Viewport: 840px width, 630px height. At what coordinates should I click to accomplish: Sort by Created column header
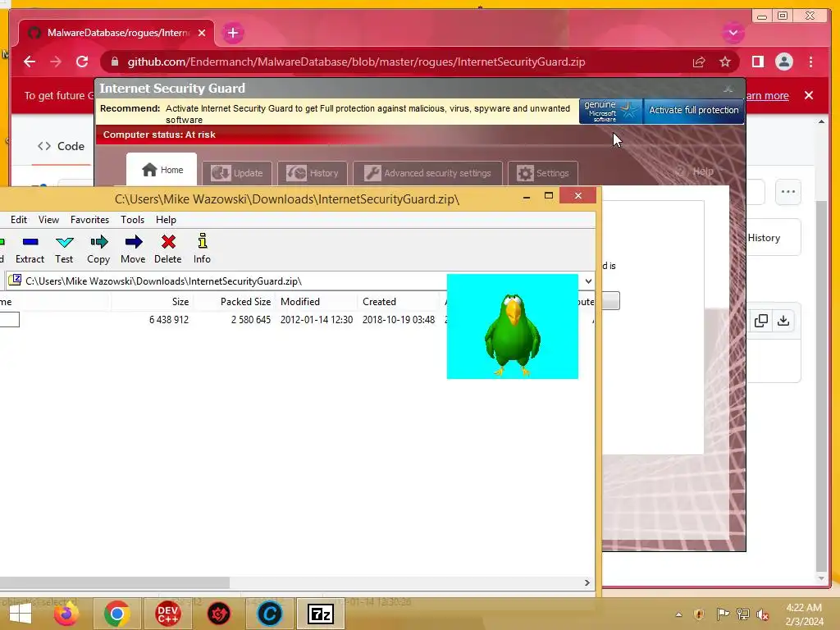399,302
